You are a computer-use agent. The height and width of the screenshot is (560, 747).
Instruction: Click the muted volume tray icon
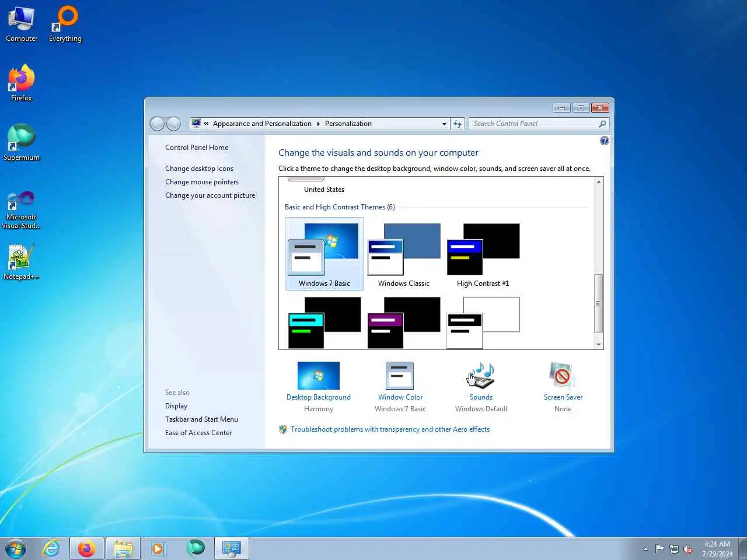coord(689,549)
